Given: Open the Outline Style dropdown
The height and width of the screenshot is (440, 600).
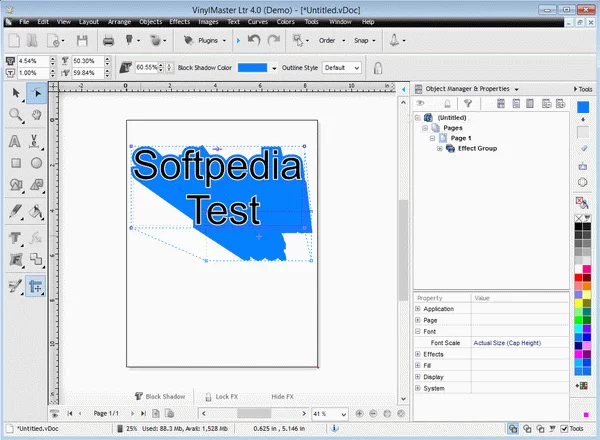Looking at the screenshot, I should click(x=341, y=68).
